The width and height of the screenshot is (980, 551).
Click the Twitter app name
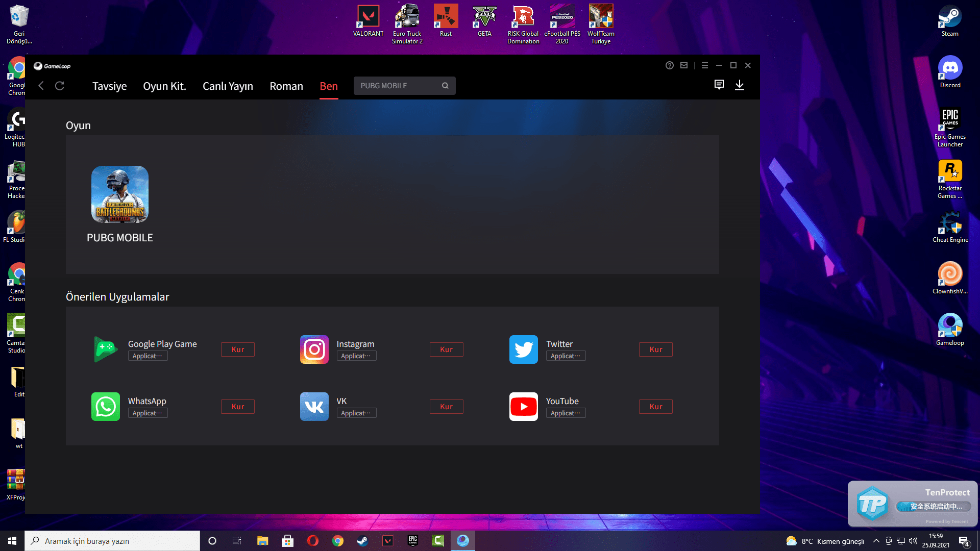click(x=559, y=344)
